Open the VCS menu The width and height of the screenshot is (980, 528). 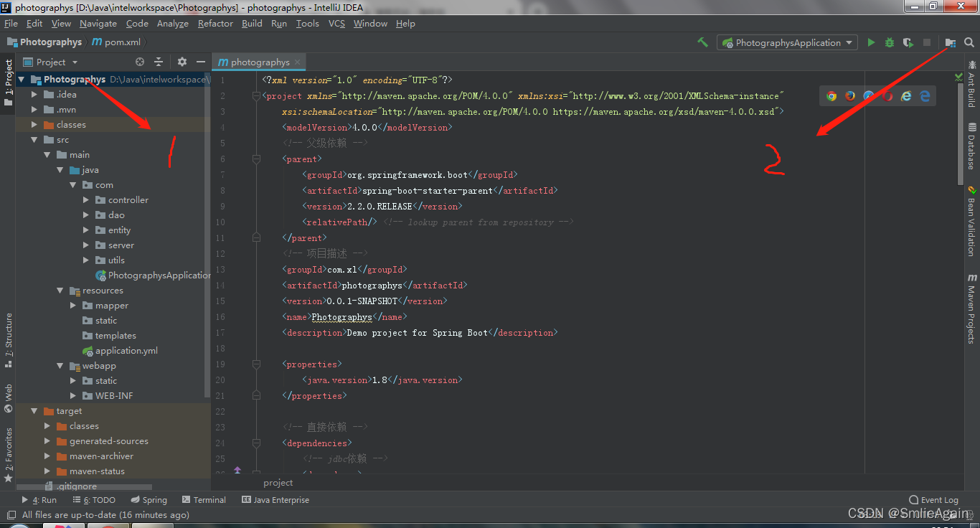pos(336,24)
